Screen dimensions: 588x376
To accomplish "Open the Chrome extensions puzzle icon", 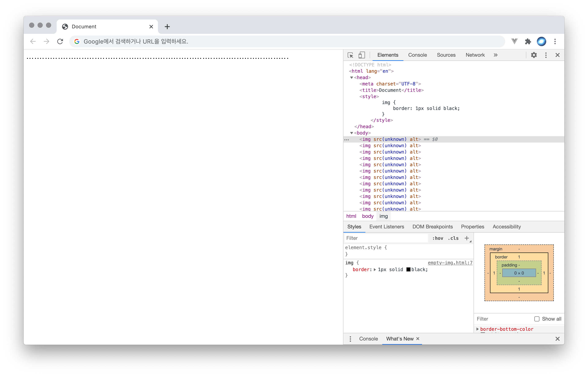I will tap(528, 41).
